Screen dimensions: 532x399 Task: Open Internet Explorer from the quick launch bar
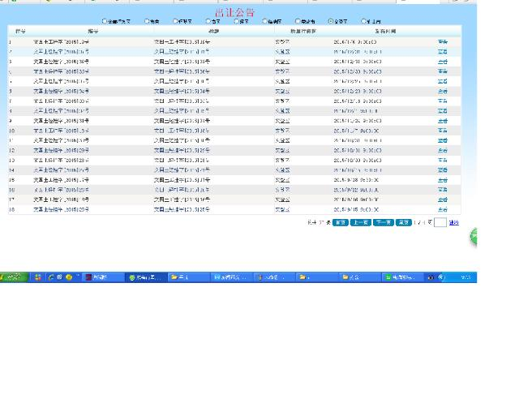[51, 277]
